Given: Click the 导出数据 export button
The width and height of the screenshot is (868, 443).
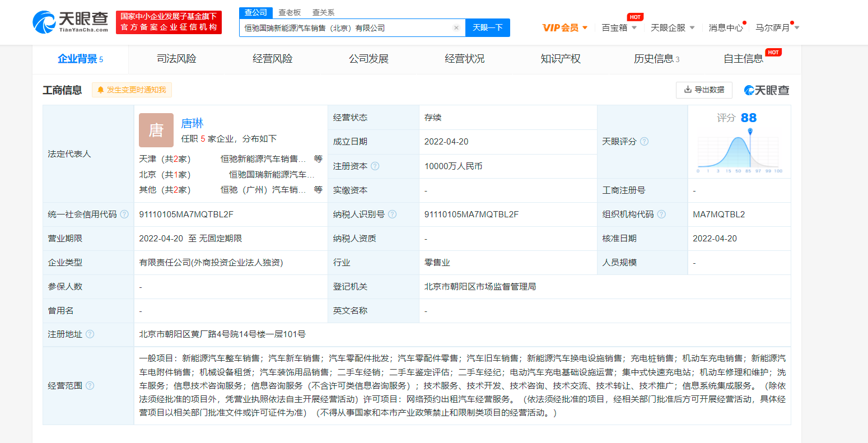Looking at the screenshot, I should click(x=704, y=90).
